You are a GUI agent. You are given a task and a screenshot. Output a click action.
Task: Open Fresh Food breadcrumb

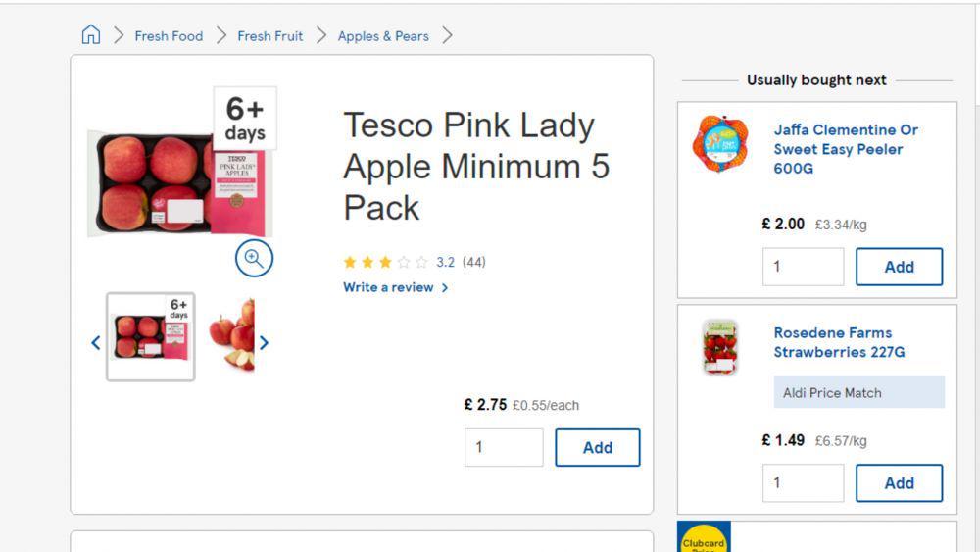tap(169, 36)
